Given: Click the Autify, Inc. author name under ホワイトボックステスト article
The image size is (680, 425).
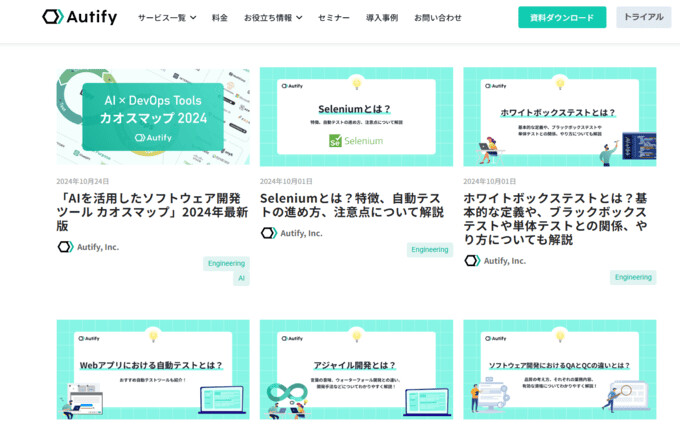Looking at the screenshot, I should (x=505, y=261).
